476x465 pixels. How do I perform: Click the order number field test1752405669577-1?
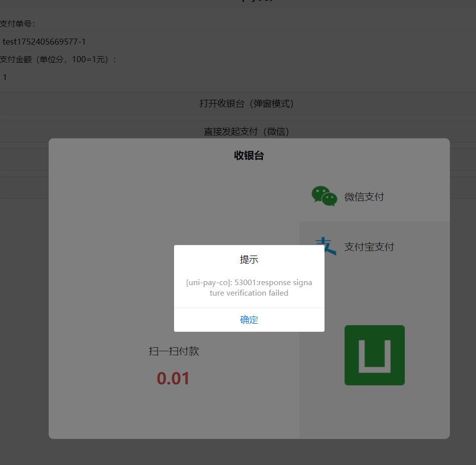click(238, 42)
